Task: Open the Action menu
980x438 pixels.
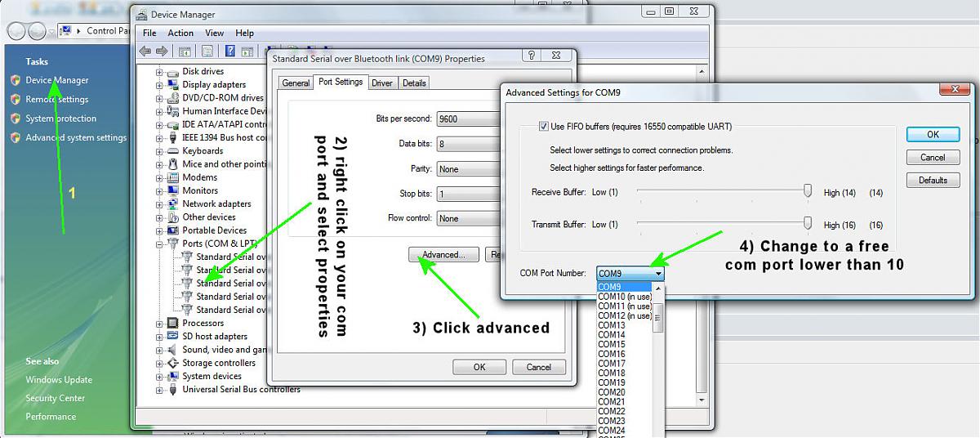Action: tap(180, 34)
